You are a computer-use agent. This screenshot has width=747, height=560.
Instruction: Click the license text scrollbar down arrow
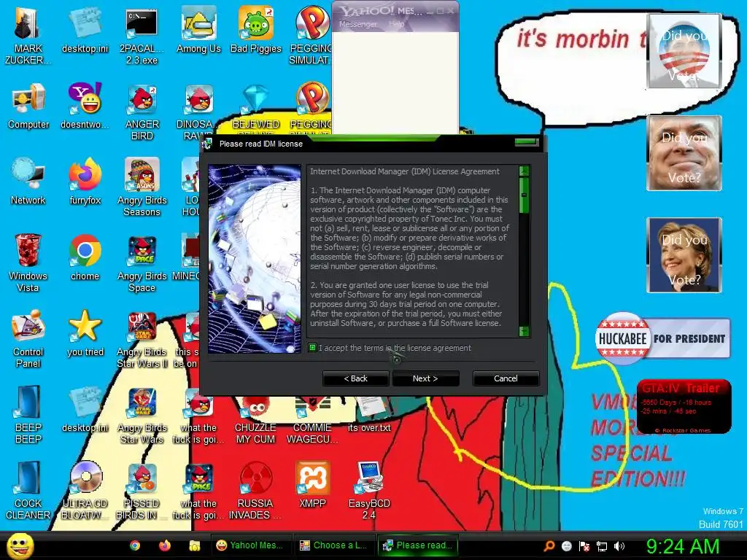click(x=524, y=331)
